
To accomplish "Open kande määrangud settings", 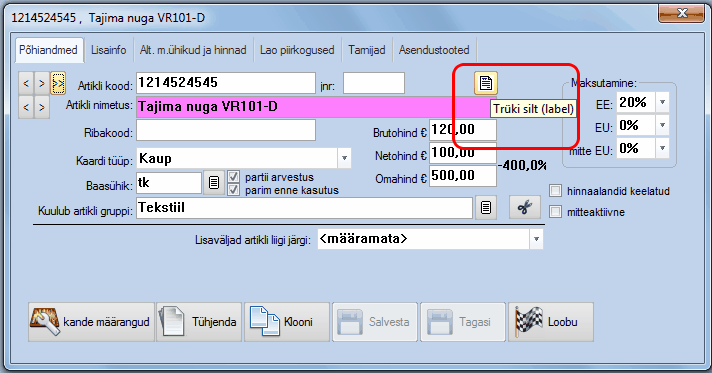I will (x=91, y=322).
